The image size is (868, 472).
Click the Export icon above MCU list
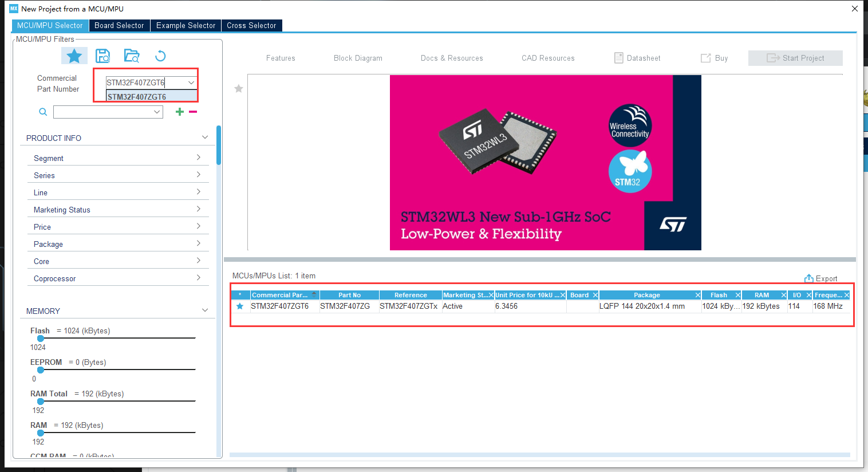[809, 278]
